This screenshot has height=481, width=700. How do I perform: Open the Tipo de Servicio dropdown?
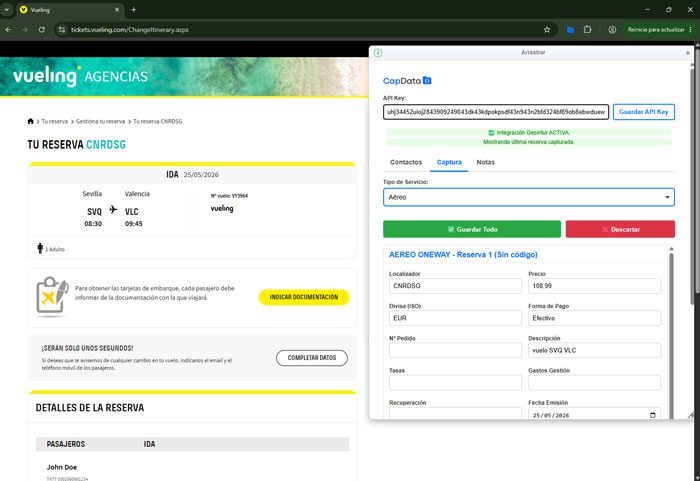pyautogui.click(x=529, y=197)
